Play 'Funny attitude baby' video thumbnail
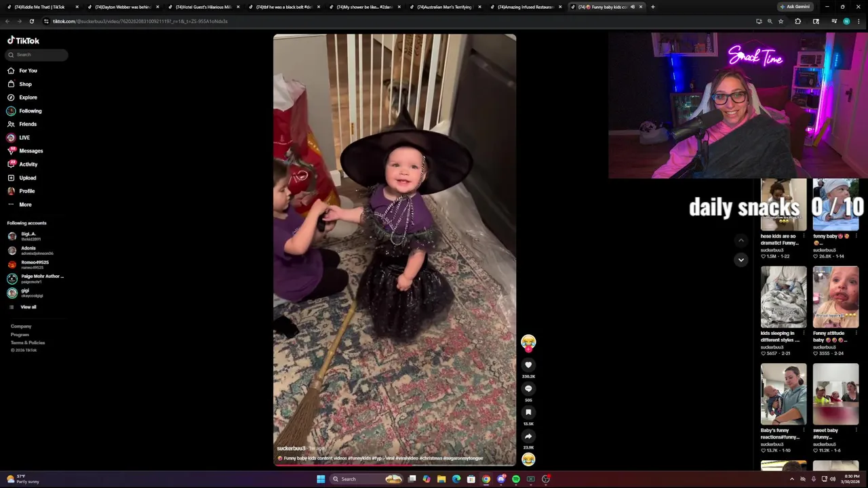This screenshot has width=868, height=488. 835,297
